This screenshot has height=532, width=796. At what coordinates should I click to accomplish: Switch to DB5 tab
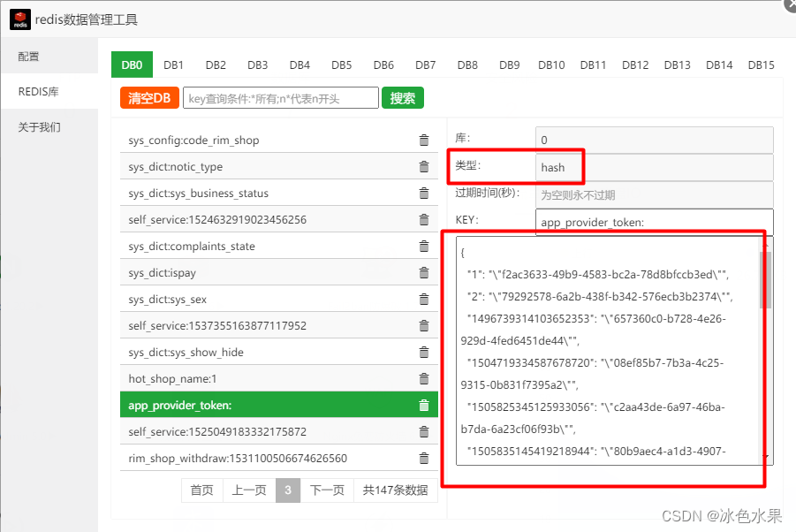342,65
